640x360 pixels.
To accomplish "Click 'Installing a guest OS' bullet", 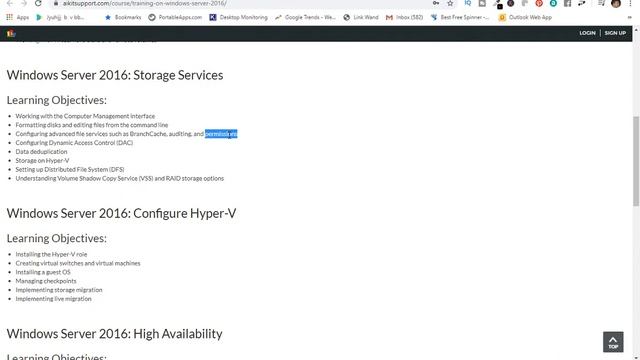I will coord(43,272).
